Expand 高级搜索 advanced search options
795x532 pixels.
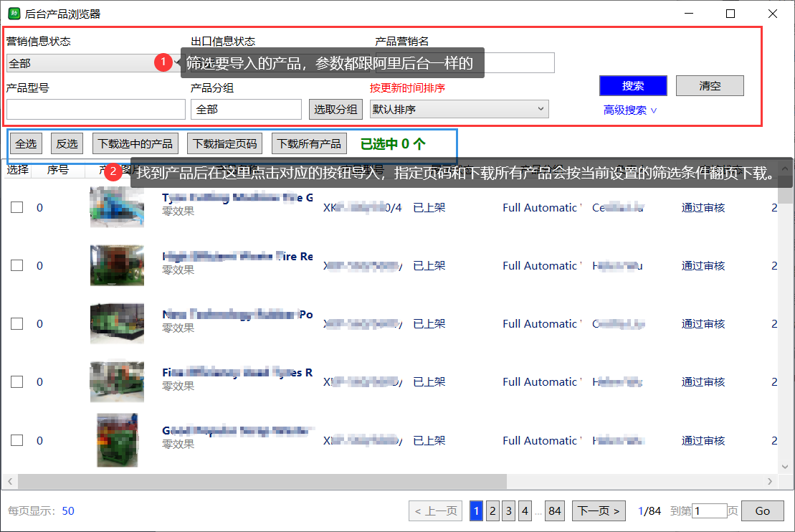[630, 110]
